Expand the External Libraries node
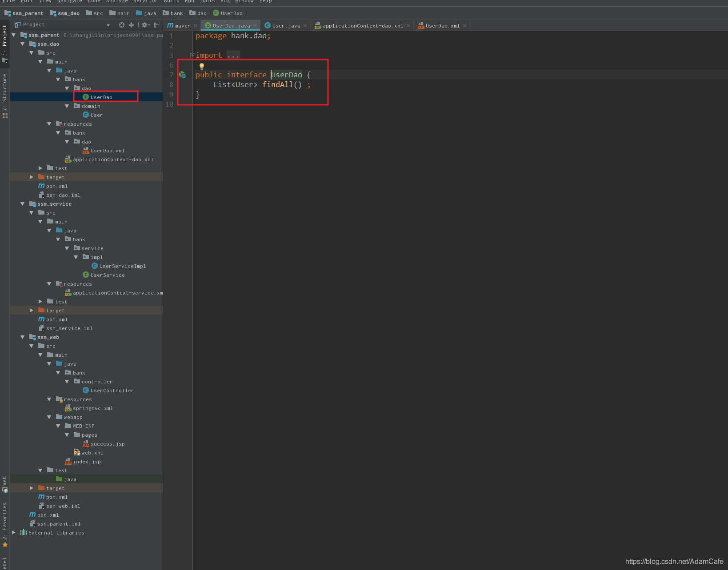The image size is (728, 570). pyautogui.click(x=14, y=533)
